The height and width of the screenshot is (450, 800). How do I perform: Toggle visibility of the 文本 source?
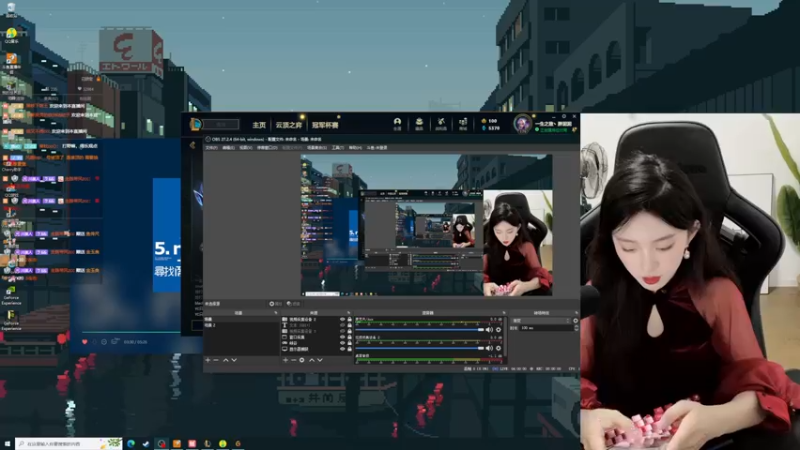coord(342,326)
